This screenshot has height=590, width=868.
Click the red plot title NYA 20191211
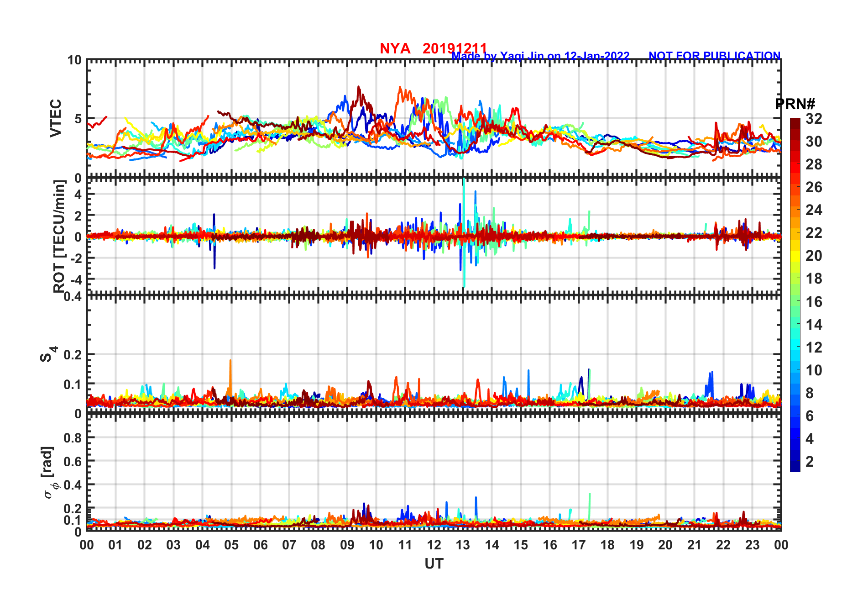[433, 48]
